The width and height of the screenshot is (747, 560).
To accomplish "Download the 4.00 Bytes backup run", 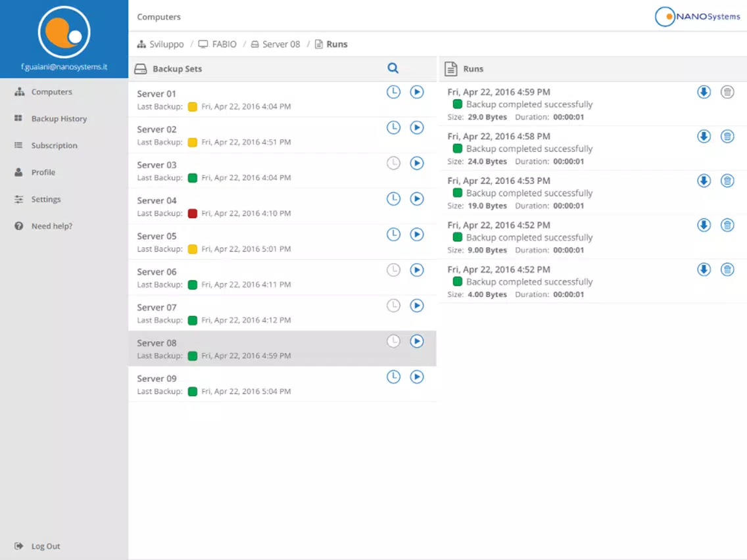I will pos(704,269).
